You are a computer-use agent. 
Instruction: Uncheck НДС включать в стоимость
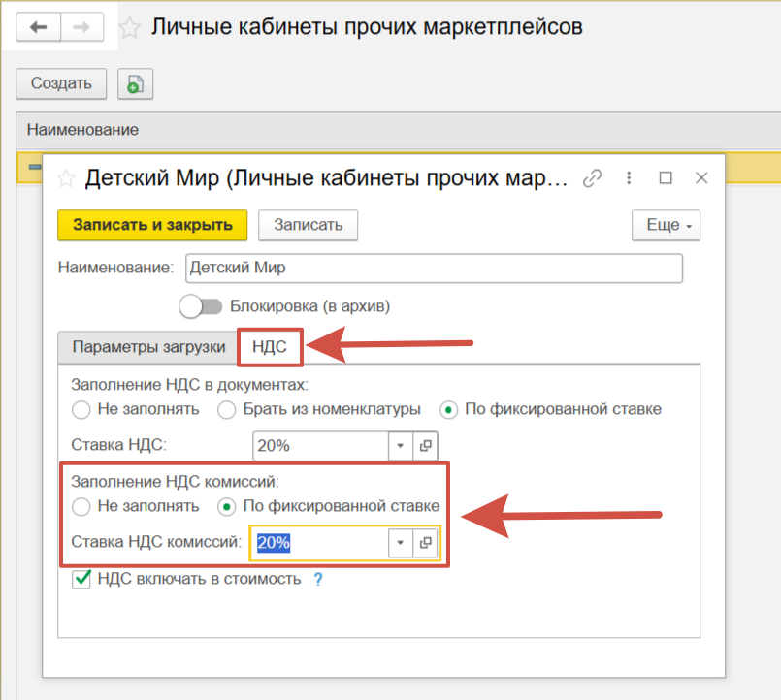tap(81, 580)
